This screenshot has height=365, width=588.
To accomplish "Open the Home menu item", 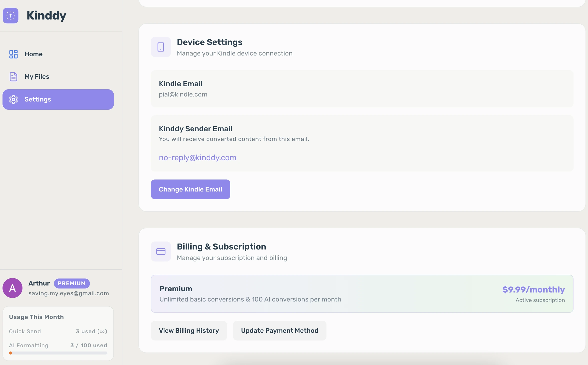I will coord(33,54).
